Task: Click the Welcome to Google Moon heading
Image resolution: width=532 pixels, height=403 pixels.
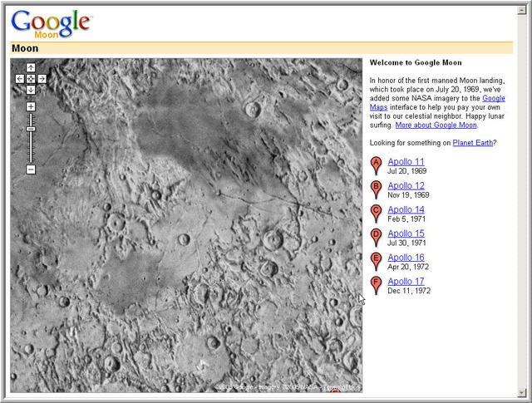Action: 416,63
